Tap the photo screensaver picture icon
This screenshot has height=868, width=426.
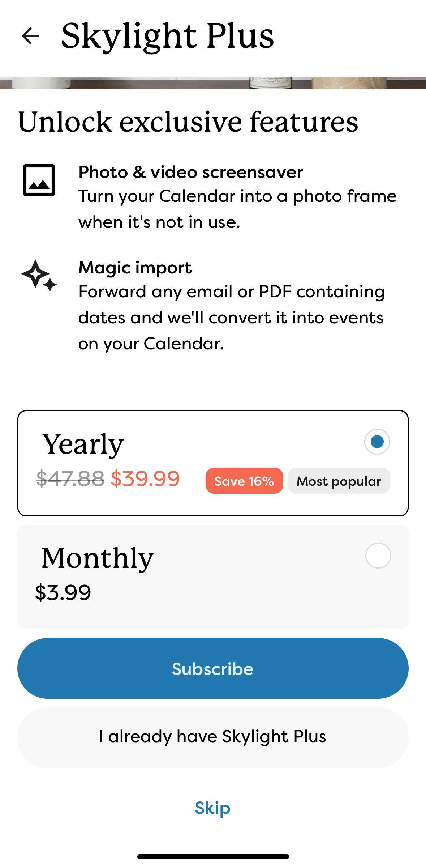tap(39, 180)
